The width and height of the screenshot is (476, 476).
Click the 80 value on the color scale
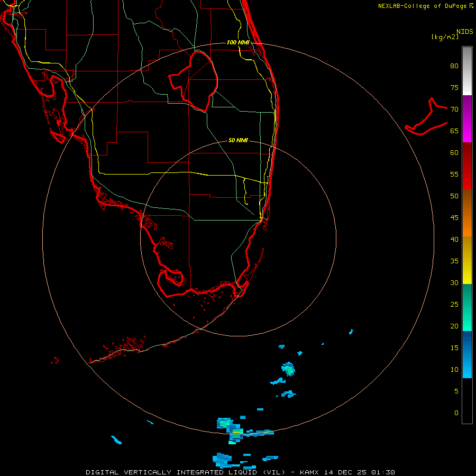[x=454, y=66]
